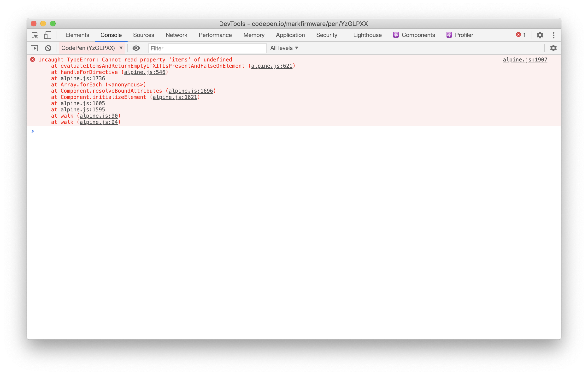Click inside the console filter field
Screen dimensions: 588x375
(x=207, y=48)
